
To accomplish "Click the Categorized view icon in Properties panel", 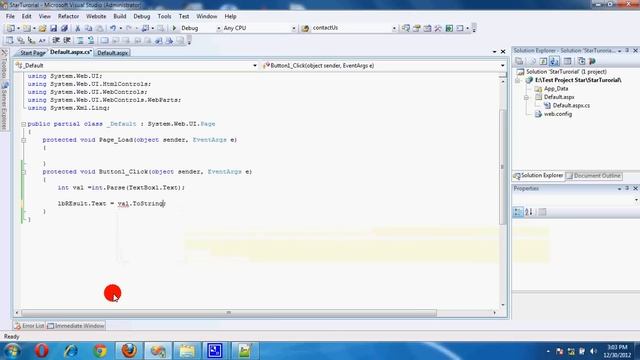I will click(x=518, y=212).
